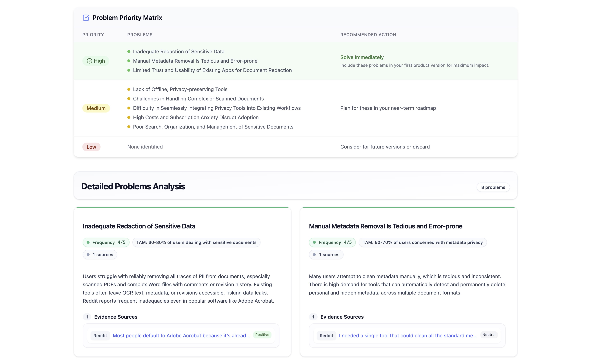606x364 pixels.
Task: Select the Low priority badge
Action: point(91,147)
